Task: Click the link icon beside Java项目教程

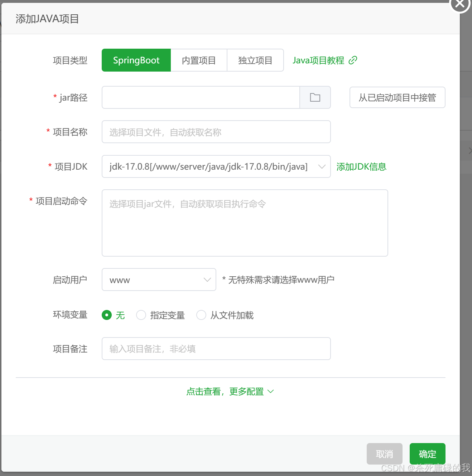Action: coord(353,60)
